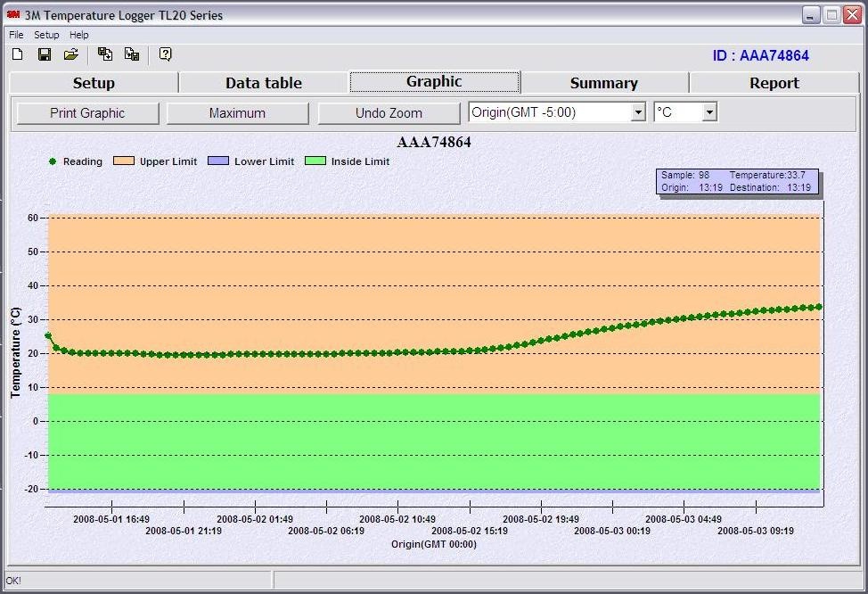Click the Lower Limit blue legend swatch
This screenshot has width=868, height=594.
click(218, 161)
